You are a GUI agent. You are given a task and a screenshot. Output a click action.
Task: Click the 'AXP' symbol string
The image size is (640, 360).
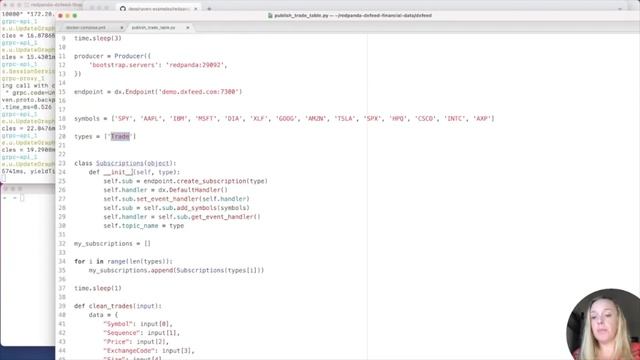[x=482, y=119]
